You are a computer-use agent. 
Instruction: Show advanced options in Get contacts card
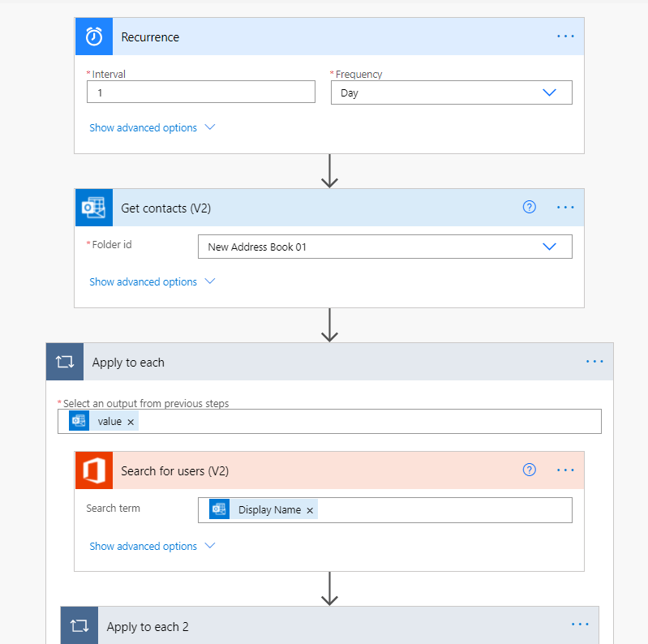coord(152,282)
